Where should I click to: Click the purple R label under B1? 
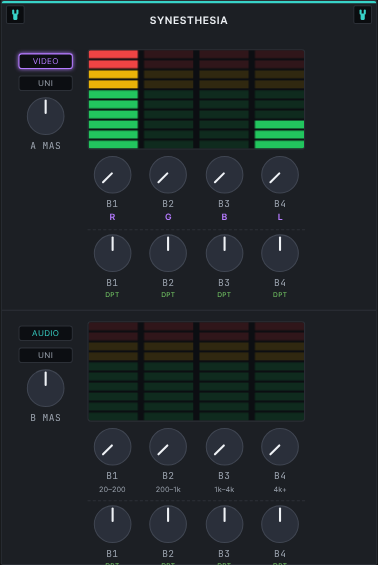[112, 217]
